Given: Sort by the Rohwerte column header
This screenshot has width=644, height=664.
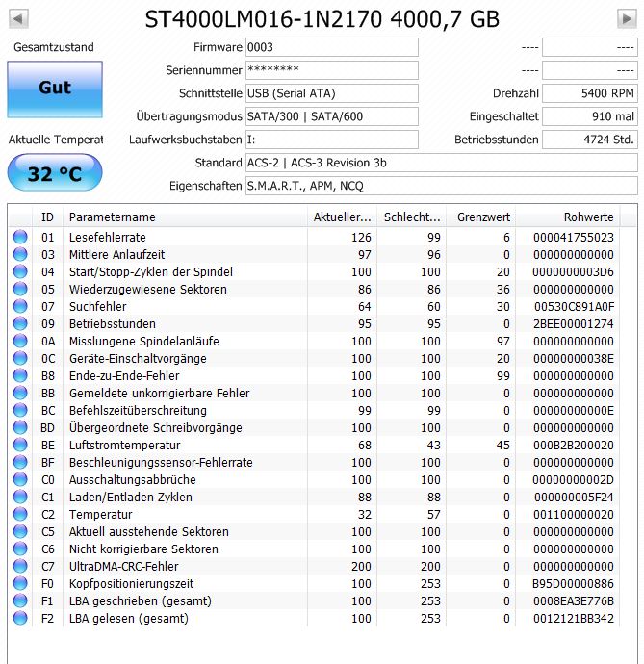Looking at the screenshot, I should [x=568, y=217].
